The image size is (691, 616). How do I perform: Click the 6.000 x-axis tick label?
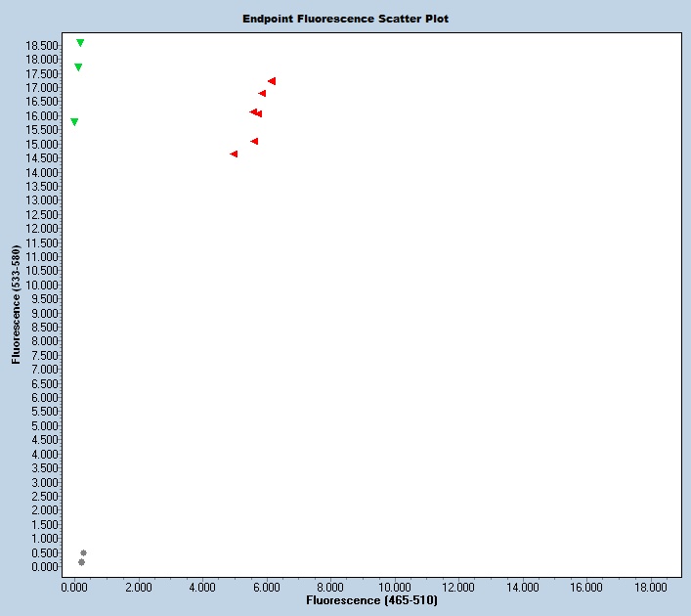266,588
